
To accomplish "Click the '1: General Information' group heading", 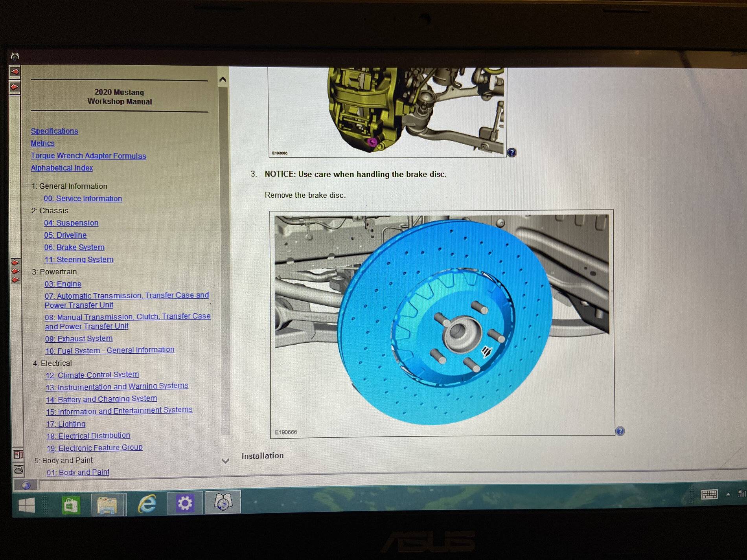I will [x=69, y=186].
